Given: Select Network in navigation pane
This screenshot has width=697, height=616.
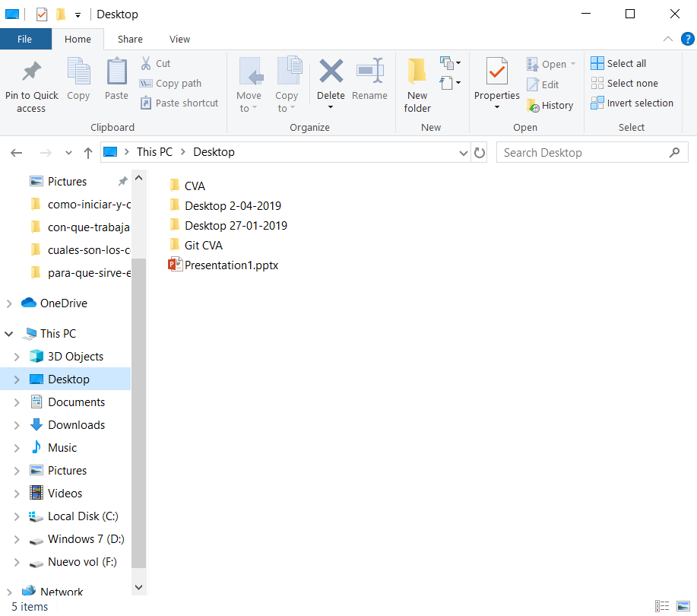Looking at the screenshot, I should tap(52, 592).
